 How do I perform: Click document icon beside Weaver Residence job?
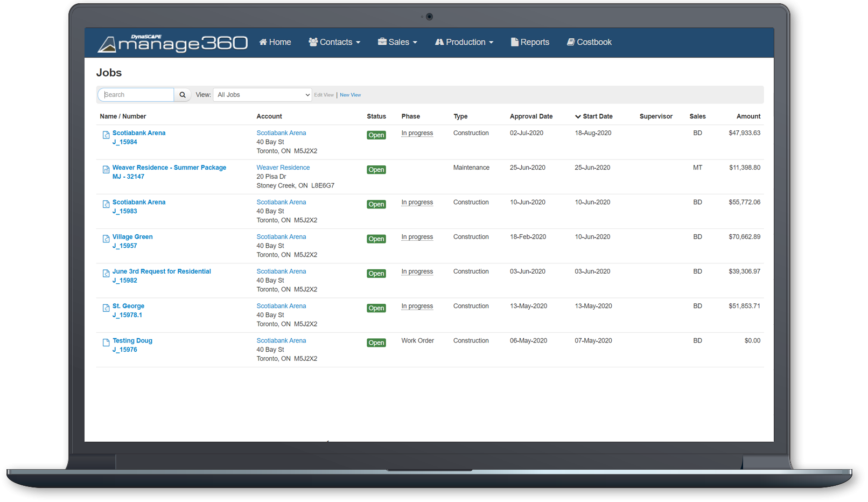[106, 170]
